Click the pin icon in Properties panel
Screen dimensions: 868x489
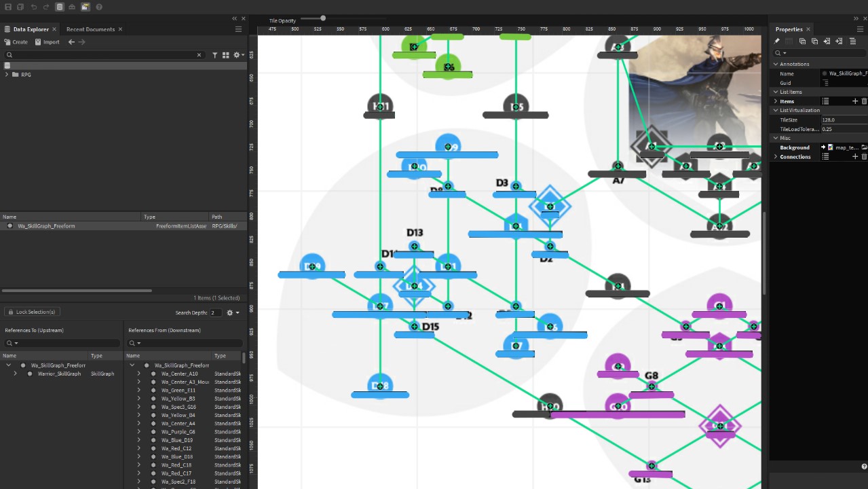click(x=777, y=41)
